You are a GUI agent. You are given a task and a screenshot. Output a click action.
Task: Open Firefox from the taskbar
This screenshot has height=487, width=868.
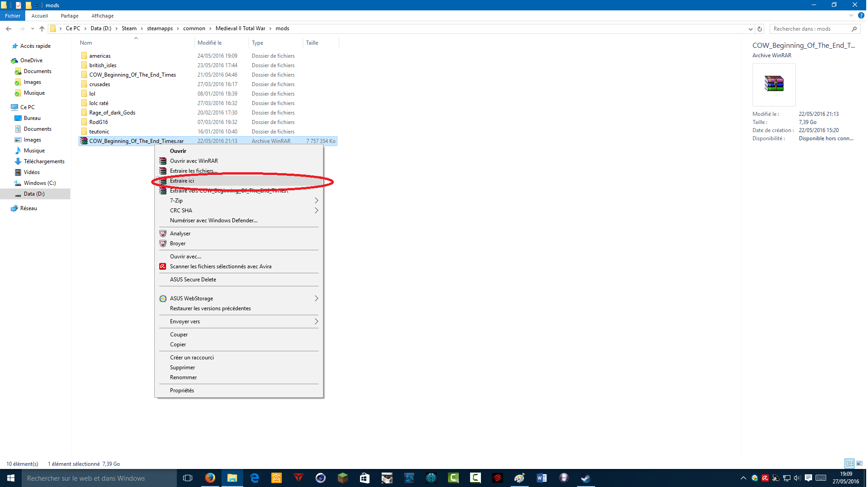210,478
